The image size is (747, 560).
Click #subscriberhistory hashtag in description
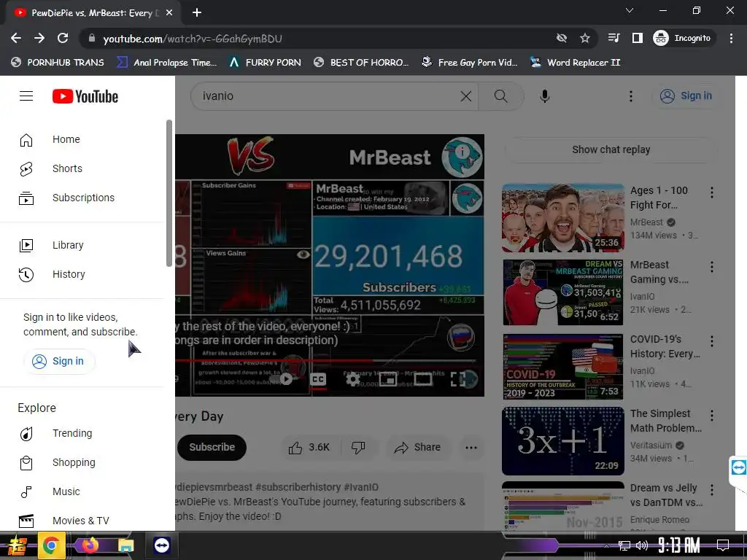(298, 487)
